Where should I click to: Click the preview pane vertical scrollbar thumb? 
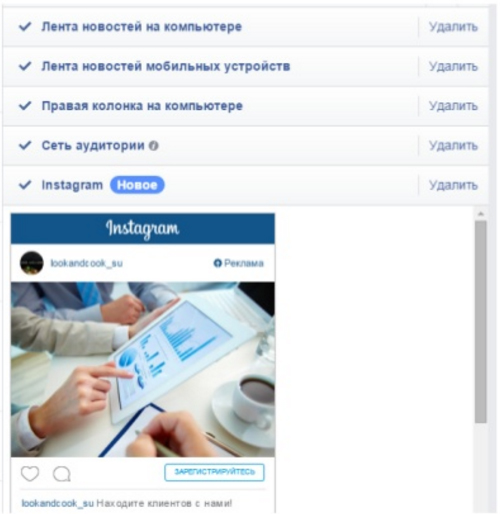tap(481, 322)
